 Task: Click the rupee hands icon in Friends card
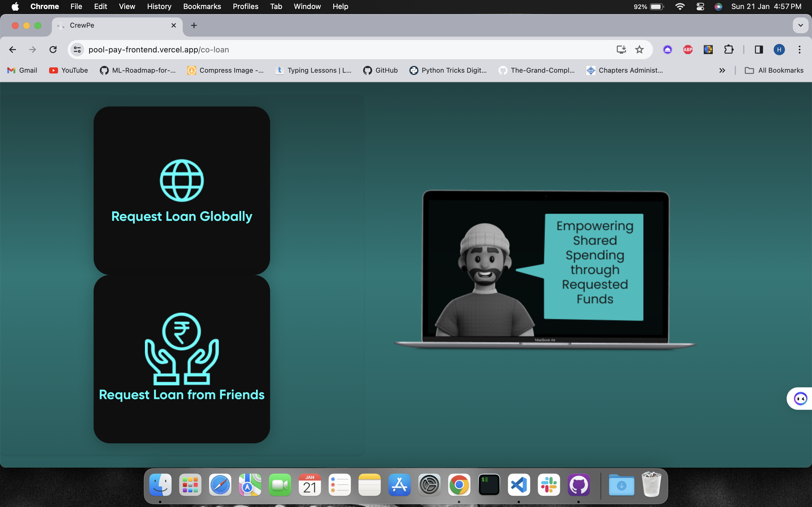tap(182, 349)
